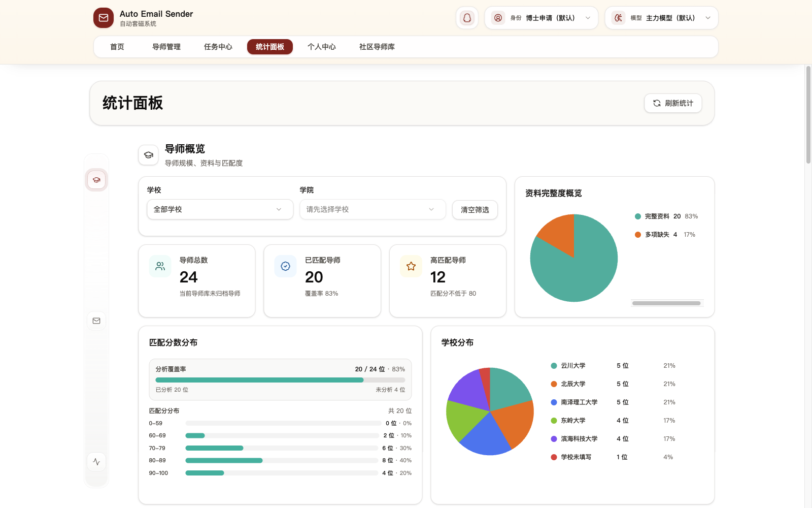The image size is (812, 508).
Task: Expand the 请先选择学校 college selector
Action: coord(373,209)
